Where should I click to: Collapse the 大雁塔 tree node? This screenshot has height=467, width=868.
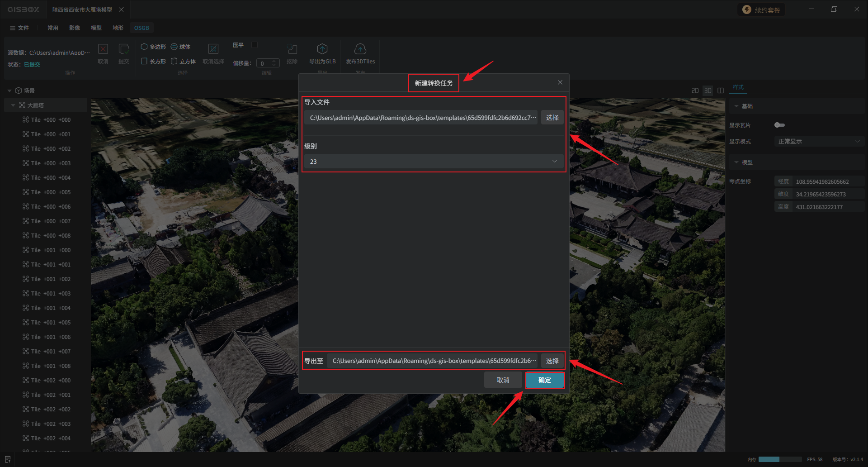13,105
